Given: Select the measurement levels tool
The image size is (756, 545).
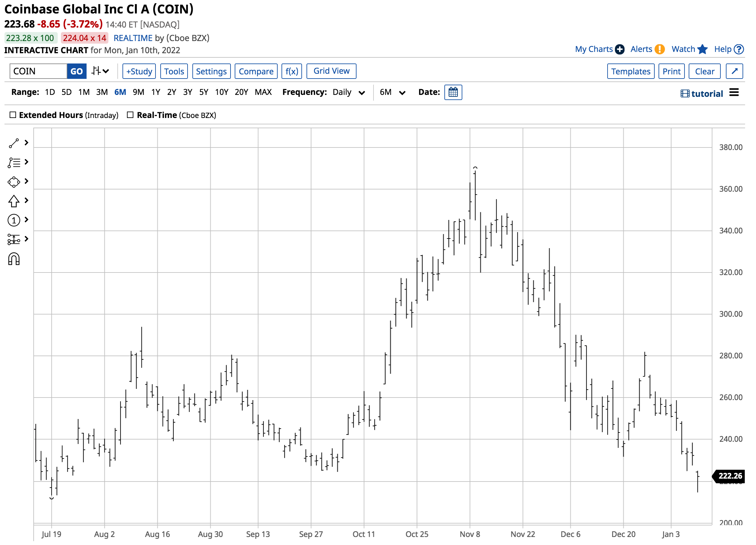Looking at the screenshot, I should 14,239.
